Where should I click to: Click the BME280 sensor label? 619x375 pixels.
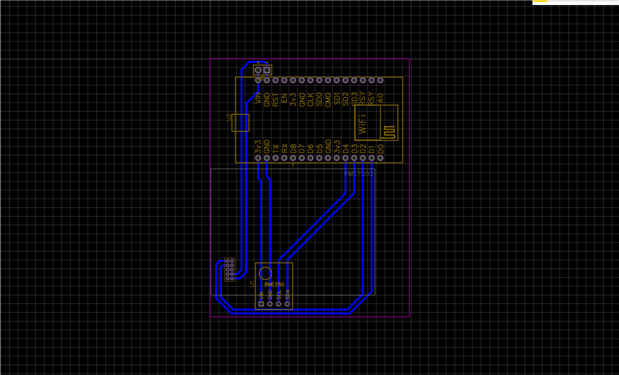coord(274,284)
